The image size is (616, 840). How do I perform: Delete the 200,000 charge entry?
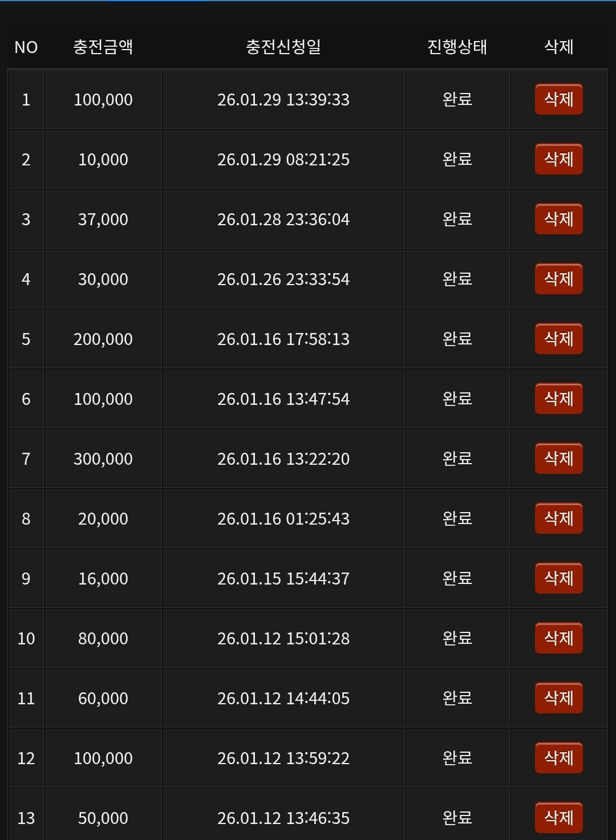558,339
